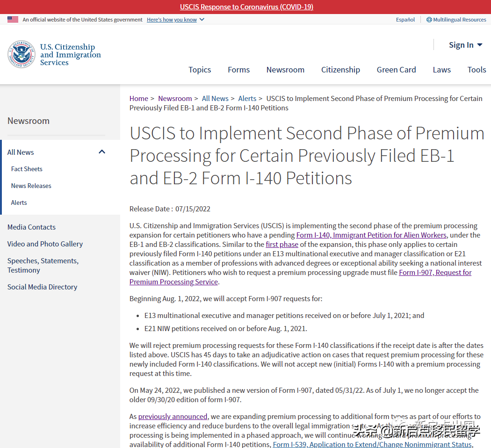Open the Laws menu

(x=441, y=70)
